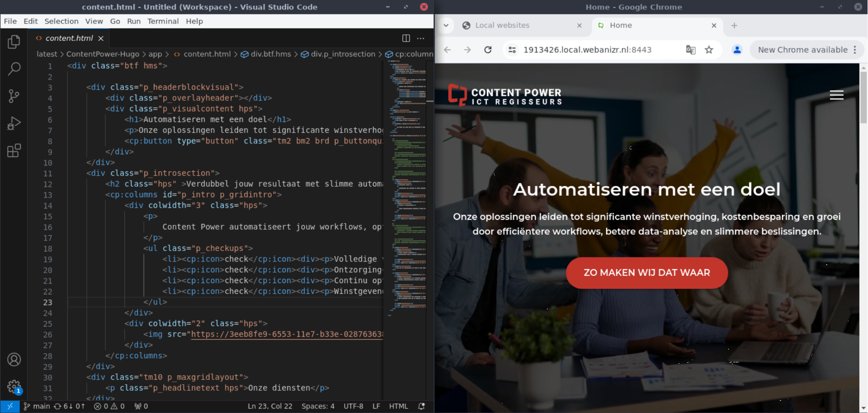868x413 pixels.
Task: Click the code minimap in the editor
Action: click(x=408, y=188)
